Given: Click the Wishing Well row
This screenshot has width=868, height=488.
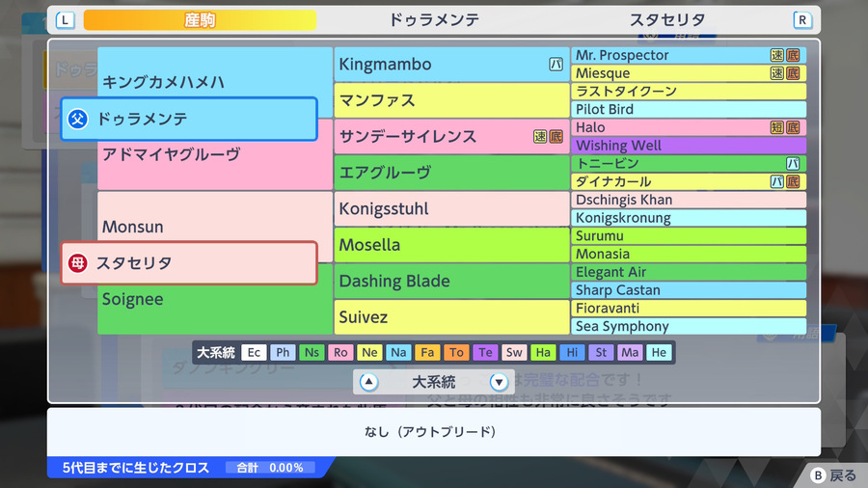Looking at the screenshot, I should coord(688,146).
